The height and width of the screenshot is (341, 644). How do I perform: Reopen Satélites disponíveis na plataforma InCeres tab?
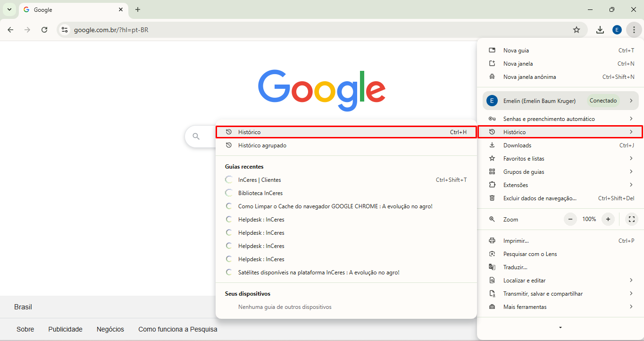346,273
